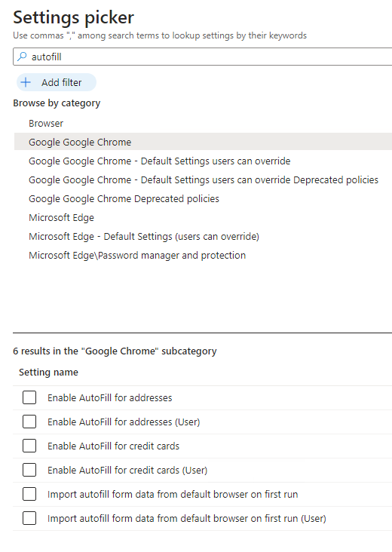Check Enable AutoFill for credit cards (User)
Screen dimensions: 392x552
point(29,470)
